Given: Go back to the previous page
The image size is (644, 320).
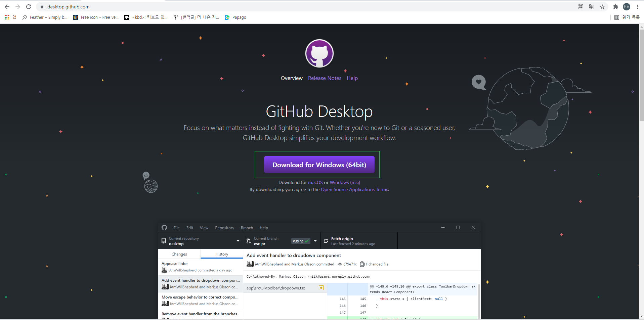Looking at the screenshot, I should [x=7, y=7].
